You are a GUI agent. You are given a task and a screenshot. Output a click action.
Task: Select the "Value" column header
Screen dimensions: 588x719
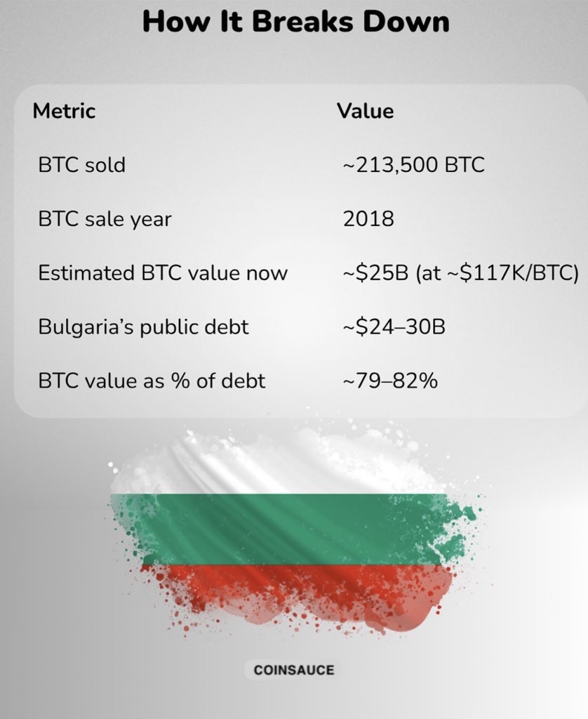365,111
